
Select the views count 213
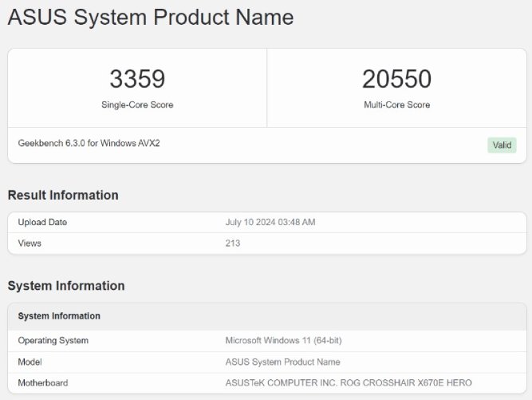[x=233, y=244]
